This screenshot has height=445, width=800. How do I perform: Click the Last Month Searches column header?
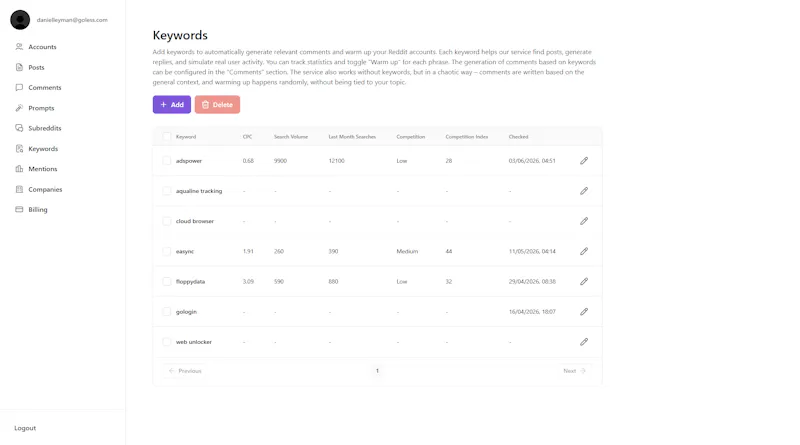point(352,137)
